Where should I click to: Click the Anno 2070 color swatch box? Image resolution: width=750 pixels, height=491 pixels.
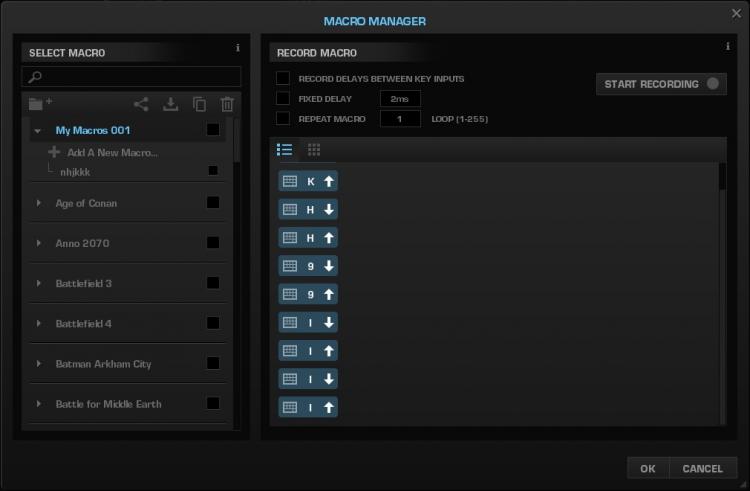click(x=213, y=242)
